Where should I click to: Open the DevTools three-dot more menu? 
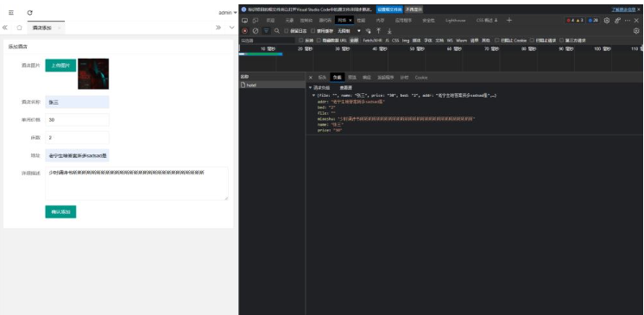pos(628,20)
